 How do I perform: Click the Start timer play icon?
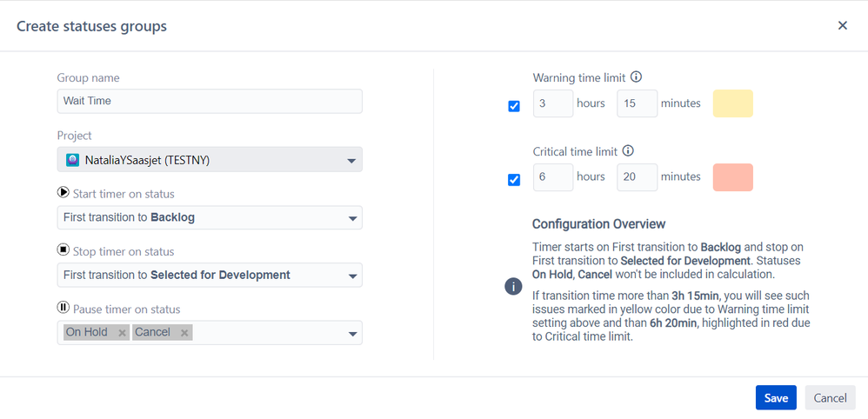(x=63, y=193)
